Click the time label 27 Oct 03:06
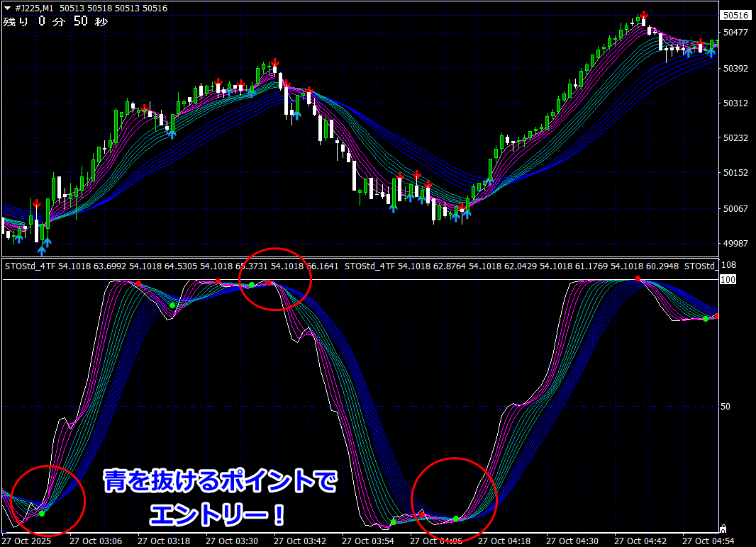 tap(96, 541)
